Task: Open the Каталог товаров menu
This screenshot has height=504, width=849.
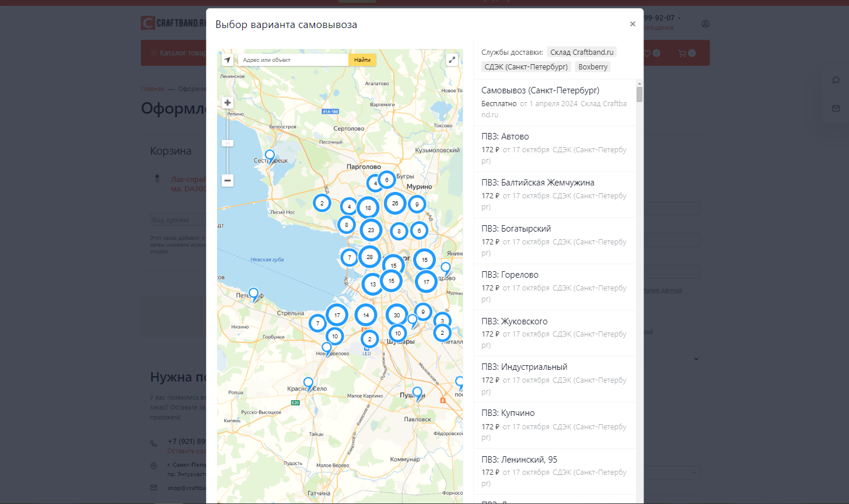Action: [179, 53]
